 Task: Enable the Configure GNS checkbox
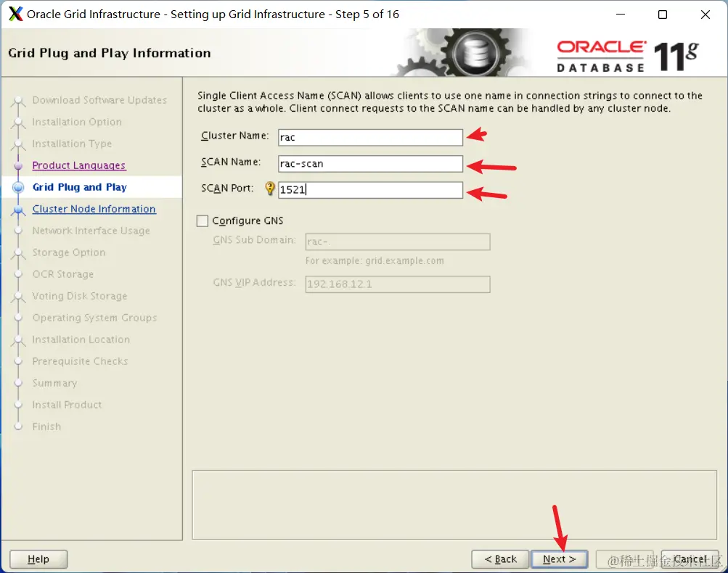coord(203,220)
